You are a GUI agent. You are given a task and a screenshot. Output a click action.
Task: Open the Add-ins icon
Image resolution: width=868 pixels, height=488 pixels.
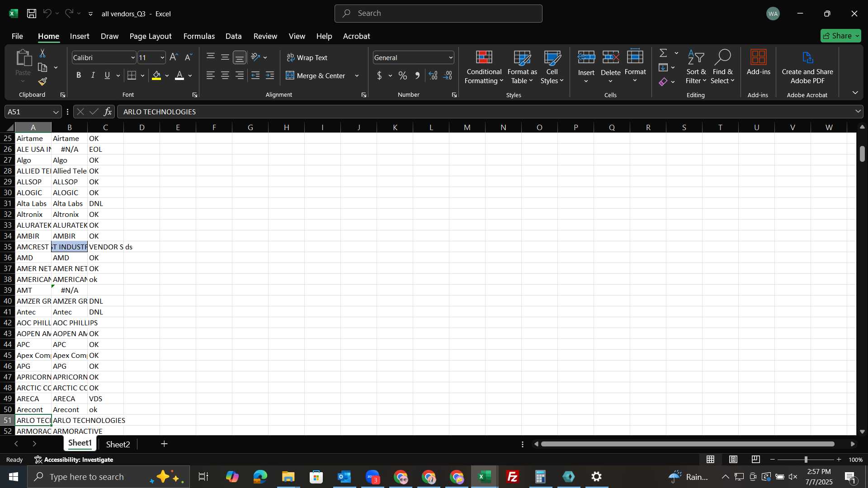point(758,63)
